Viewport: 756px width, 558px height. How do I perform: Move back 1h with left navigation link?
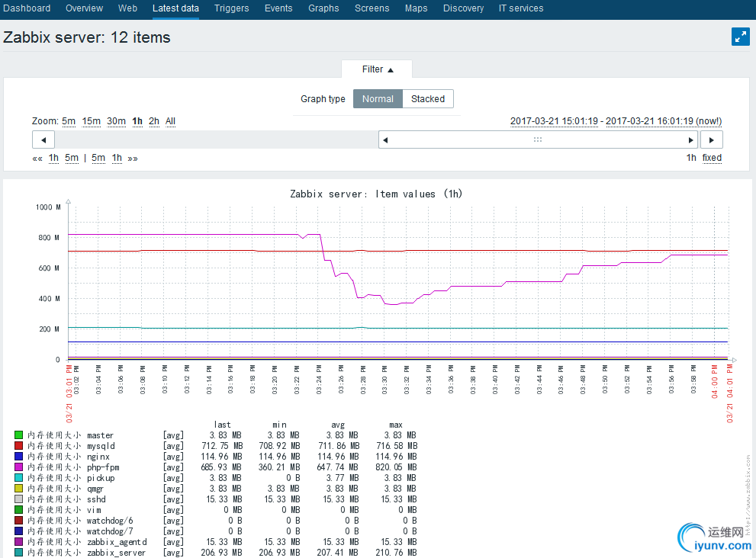(x=53, y=158)
